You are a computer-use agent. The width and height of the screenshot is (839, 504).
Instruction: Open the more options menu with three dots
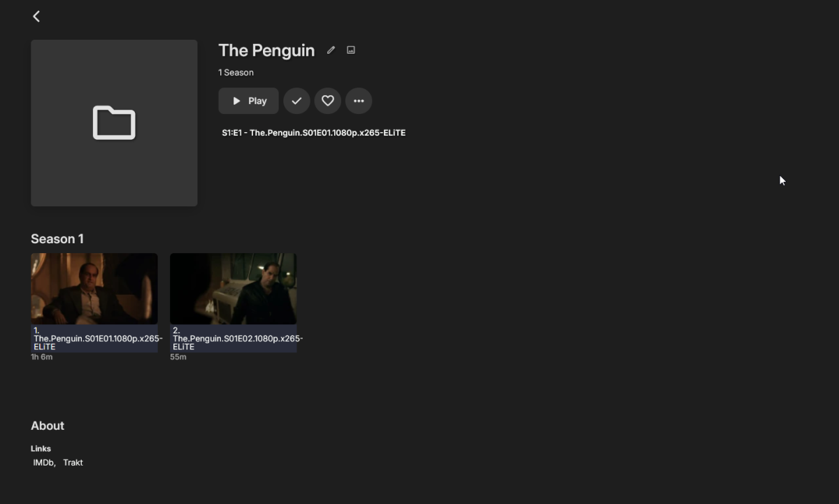tap(359, 101)
